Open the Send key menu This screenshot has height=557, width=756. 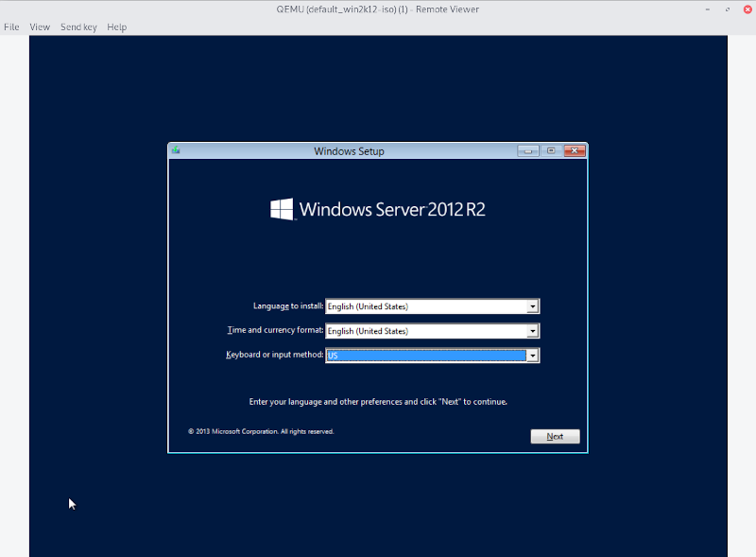pyautogui.click(x=78, y=26)
